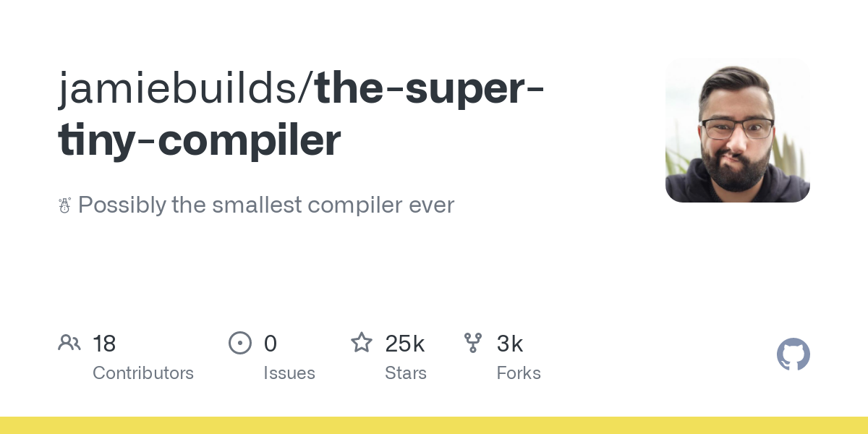The height and width of the screenshot is (434, 868).
Task: Open the Issues label
Action: click(x=289, y=373)
